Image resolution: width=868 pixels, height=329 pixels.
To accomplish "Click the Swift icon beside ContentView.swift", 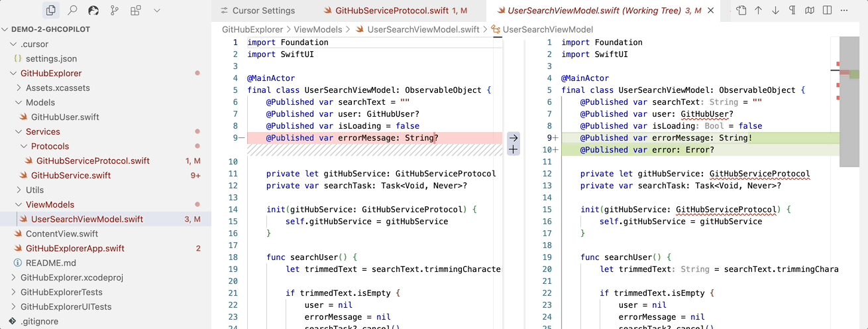I will pos(18,233).
